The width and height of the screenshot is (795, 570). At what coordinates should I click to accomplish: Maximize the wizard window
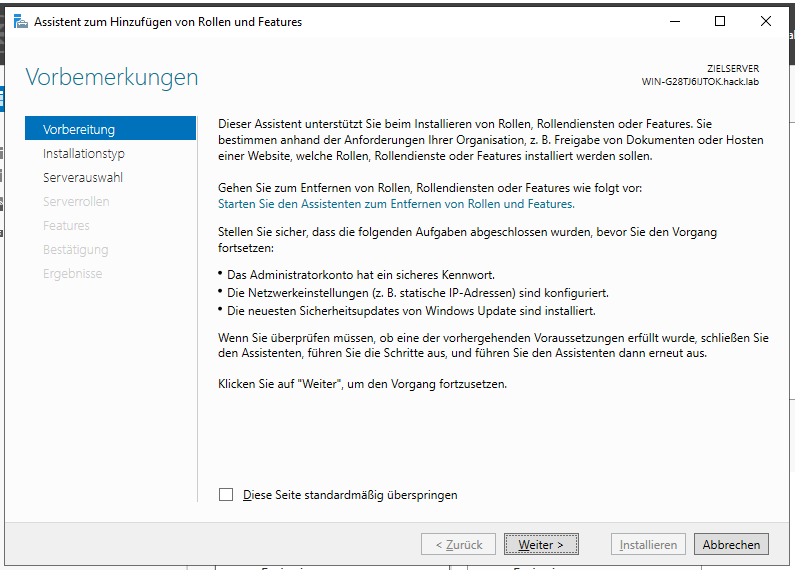[x=720, y=21]
